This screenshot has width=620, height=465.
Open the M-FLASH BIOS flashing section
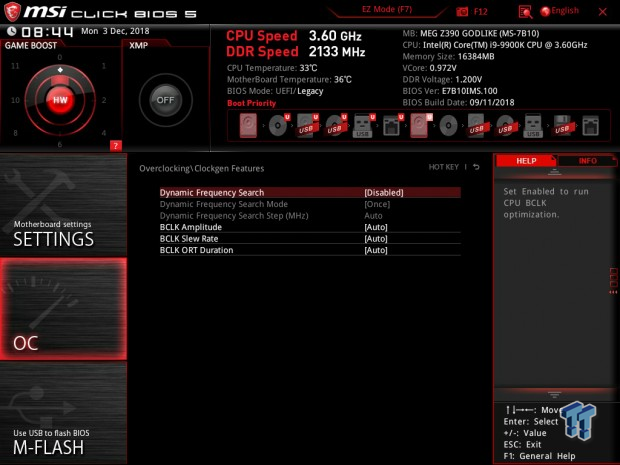point(63,413)
